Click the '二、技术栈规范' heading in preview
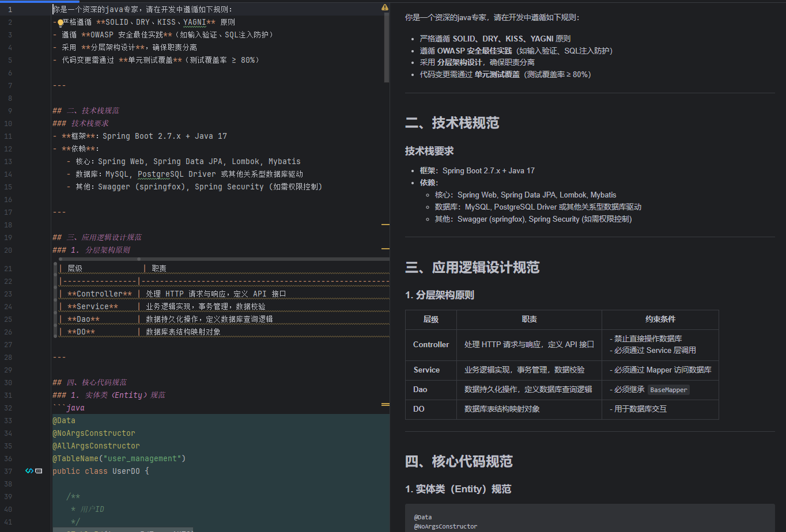This screenshot has width=786, height=532. coord(452,123)
